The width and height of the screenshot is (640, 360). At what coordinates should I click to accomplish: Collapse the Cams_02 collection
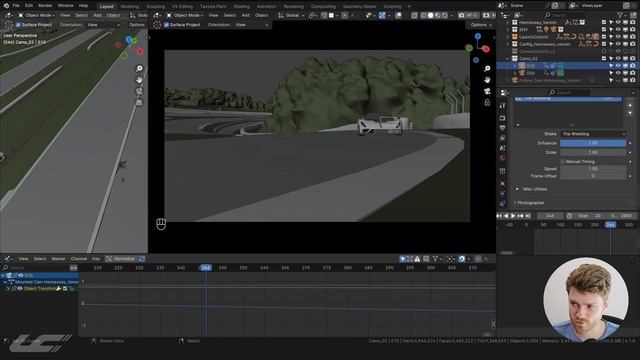[508, 59]
